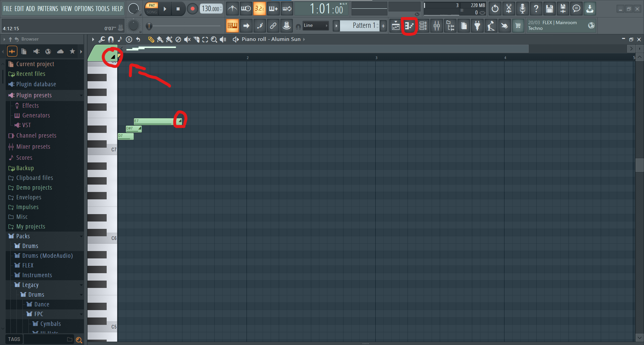Toggle step editing mode button
Image resolution: width=644 pixels, height=345 pixels.
(259, 26)
